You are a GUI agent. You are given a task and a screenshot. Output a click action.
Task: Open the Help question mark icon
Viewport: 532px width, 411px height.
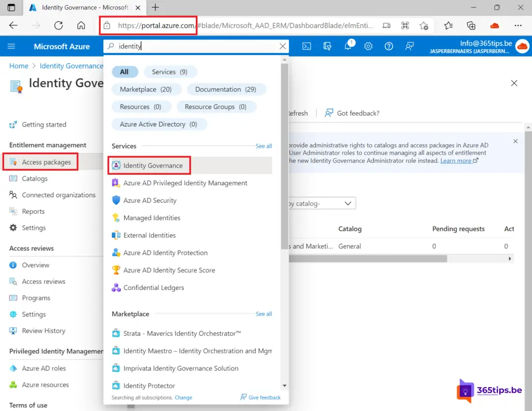pyautogui.click(x=389, y=46)
